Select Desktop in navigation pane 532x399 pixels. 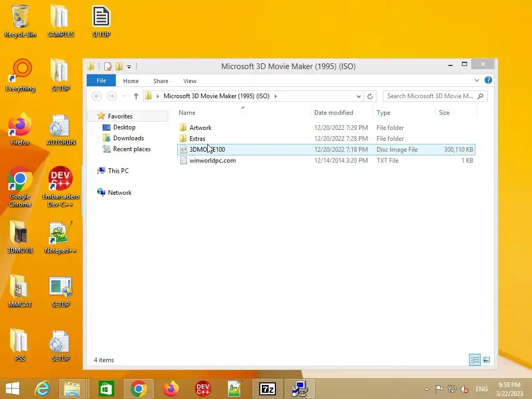pos(124,127)
